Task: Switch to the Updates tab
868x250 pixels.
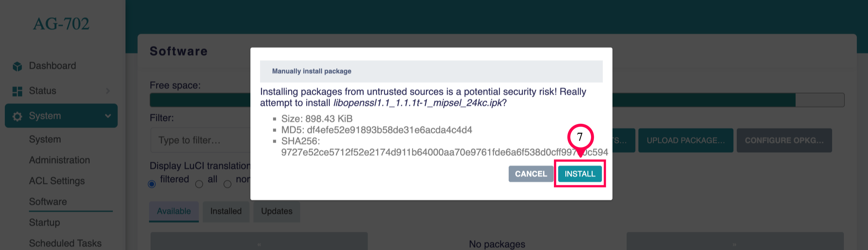Action: (x=277, y=211)
